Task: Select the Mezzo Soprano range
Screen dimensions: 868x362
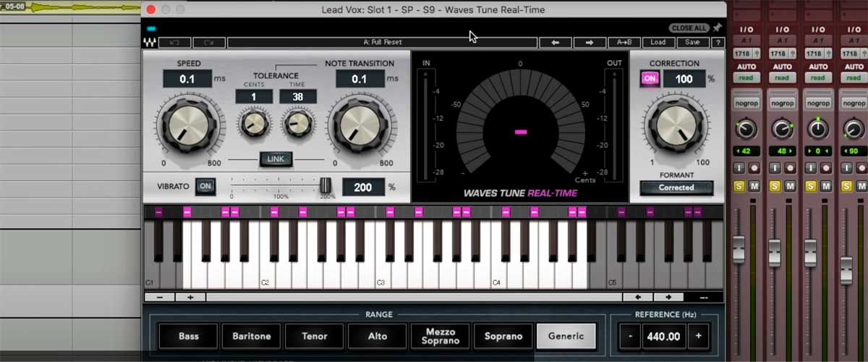Action: pyautogui.click(x=440, y=336)
